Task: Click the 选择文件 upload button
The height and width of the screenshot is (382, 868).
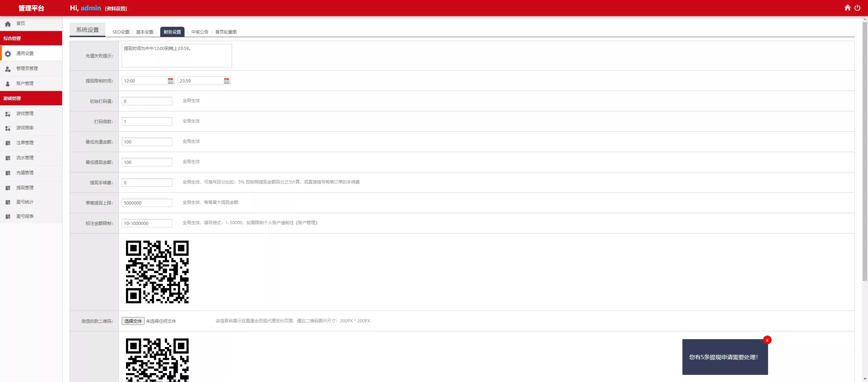Action: click(x=133, y=321)
